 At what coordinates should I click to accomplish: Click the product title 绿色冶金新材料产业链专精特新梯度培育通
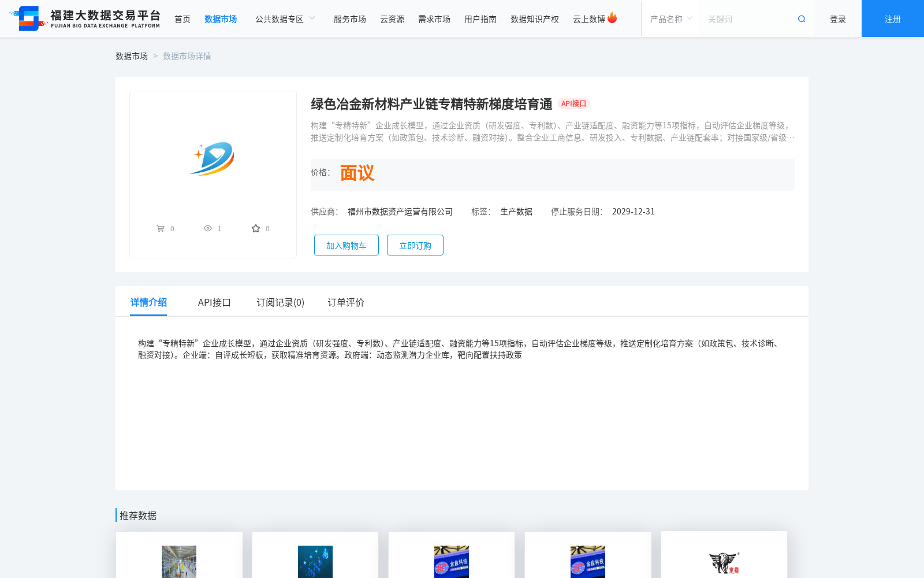(431, 104)
